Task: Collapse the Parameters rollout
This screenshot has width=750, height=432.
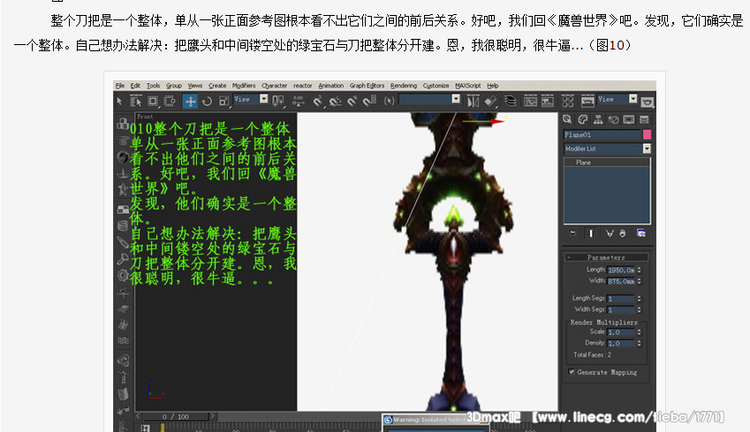Action: [606, 257]
